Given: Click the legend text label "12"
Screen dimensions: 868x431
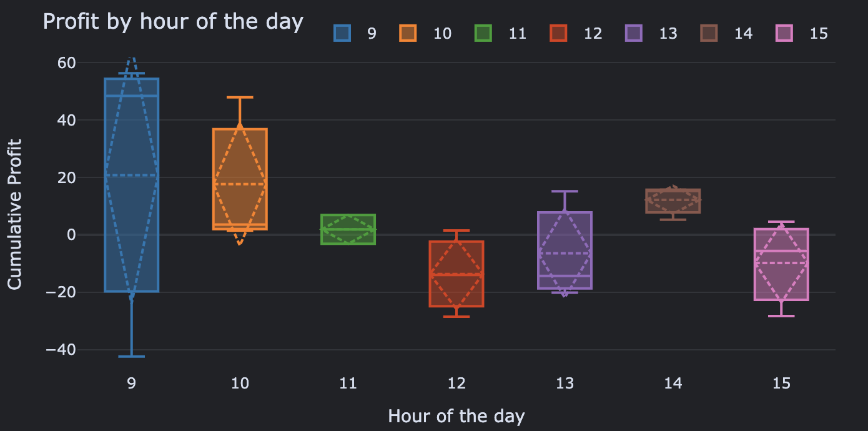Looking at the screenshot, I should (593, 34).
